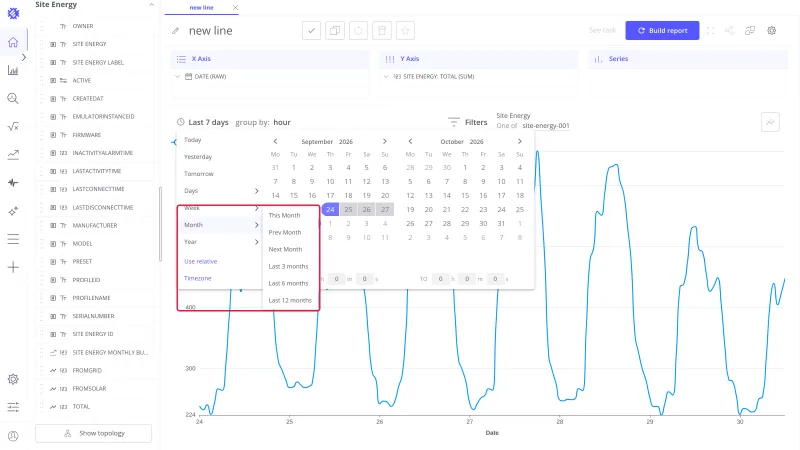
Task: Expand the DATE (RAW) X axis item
Action: 178,77
